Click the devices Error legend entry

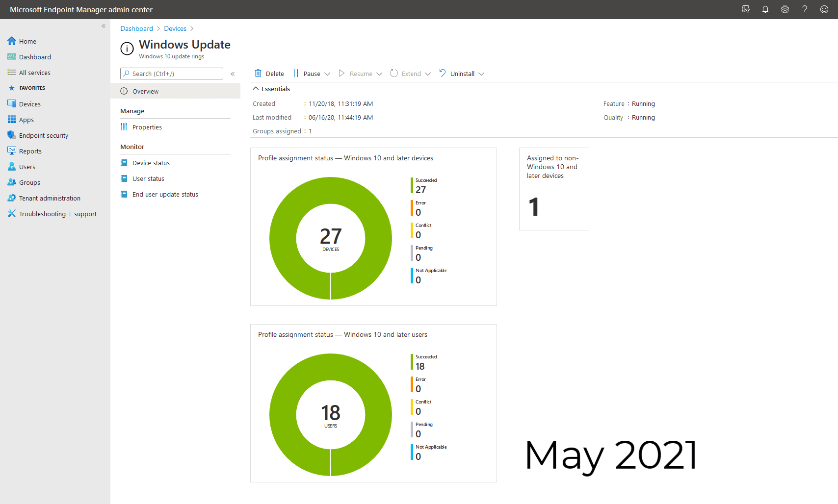[x=419, y=208]
